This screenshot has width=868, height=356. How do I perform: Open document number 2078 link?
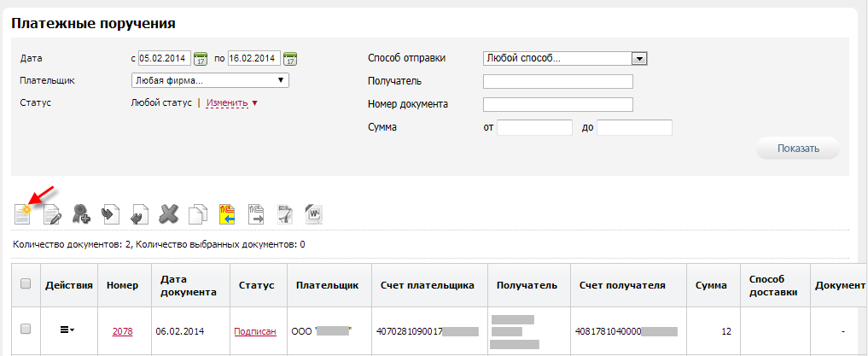pyautogui.click(x=122, y=330)
